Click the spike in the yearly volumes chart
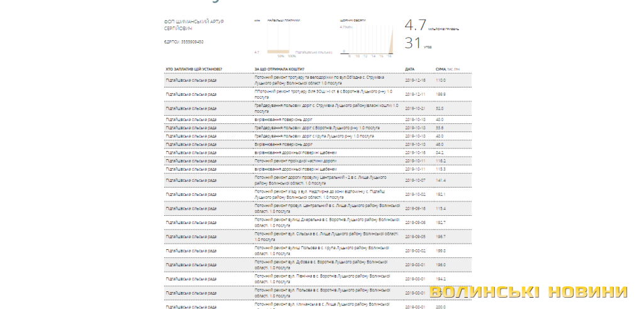Viewport: 644px width, 309px height. click(x=391, y=44)
